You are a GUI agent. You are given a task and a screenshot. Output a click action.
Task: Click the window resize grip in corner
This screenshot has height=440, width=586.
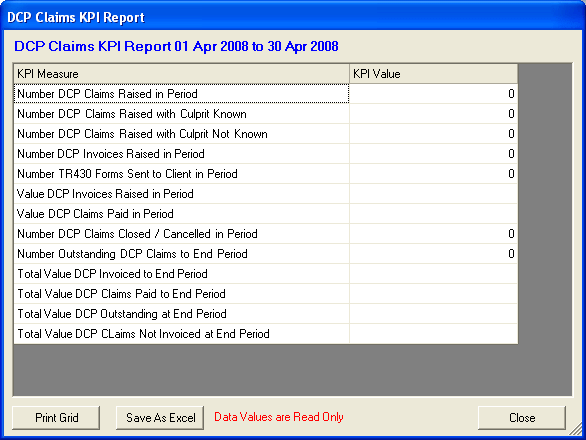tap(576, 430)
